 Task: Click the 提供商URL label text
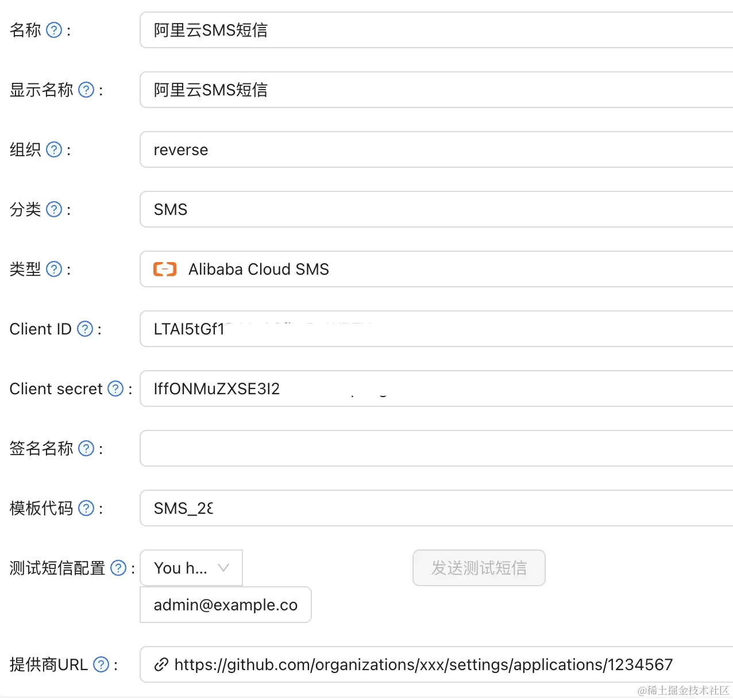(x=49, y=664)
